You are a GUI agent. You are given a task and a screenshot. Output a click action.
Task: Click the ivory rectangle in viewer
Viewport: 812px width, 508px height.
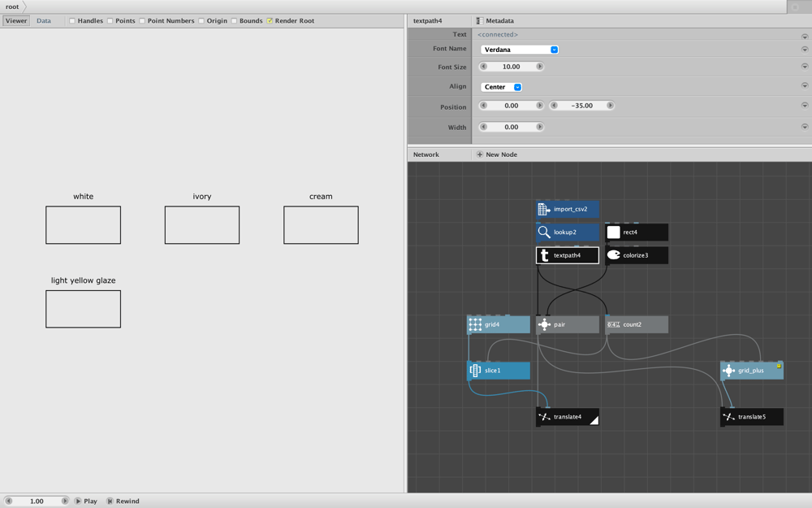click(x=202, y=225)
